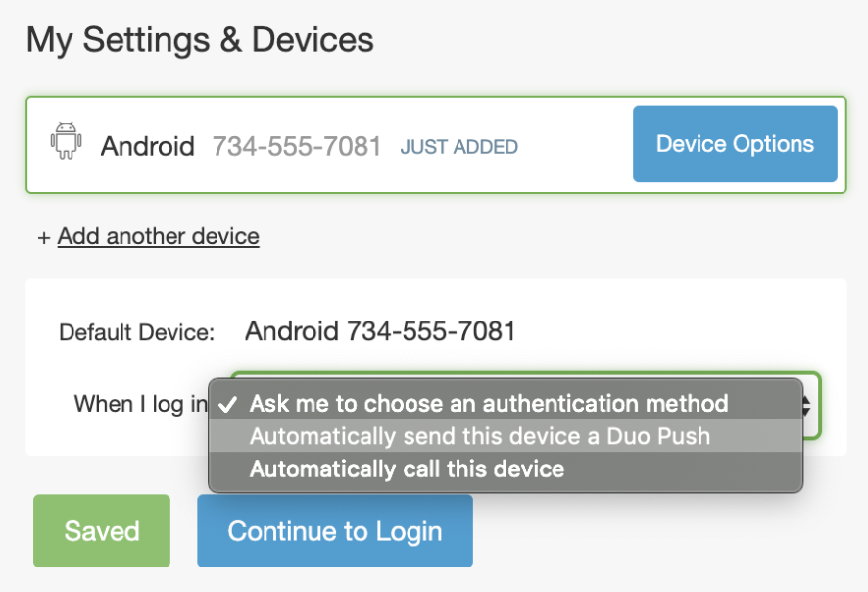Choose Ask me to choose an authentication method
The height and width of the screenshot is (592, 868).
[490, 403]
